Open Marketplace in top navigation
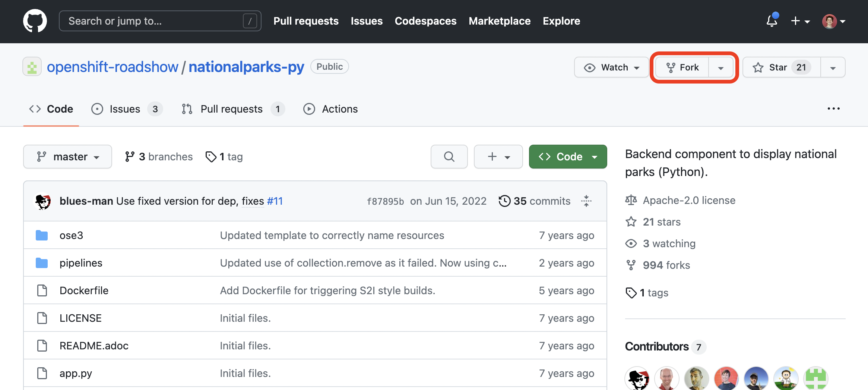This screenshot has height=390, width=868. coord(500,21)
